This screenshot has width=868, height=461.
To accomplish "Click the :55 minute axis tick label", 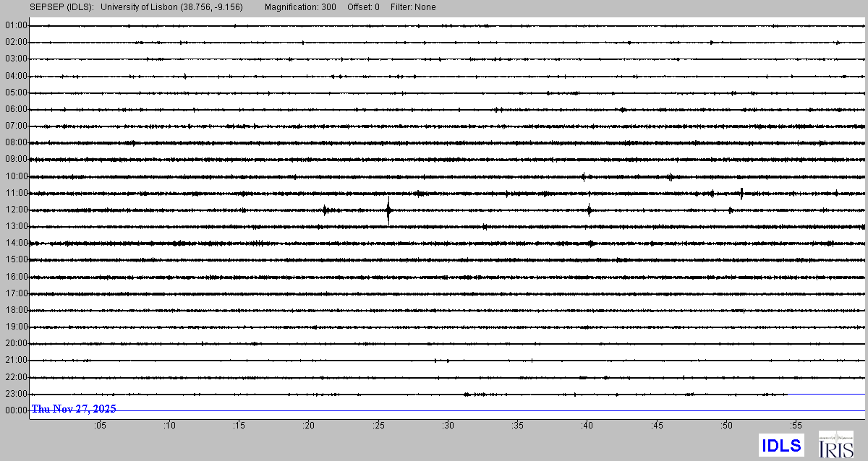I will pyautogui.click(x=796, y=426).
